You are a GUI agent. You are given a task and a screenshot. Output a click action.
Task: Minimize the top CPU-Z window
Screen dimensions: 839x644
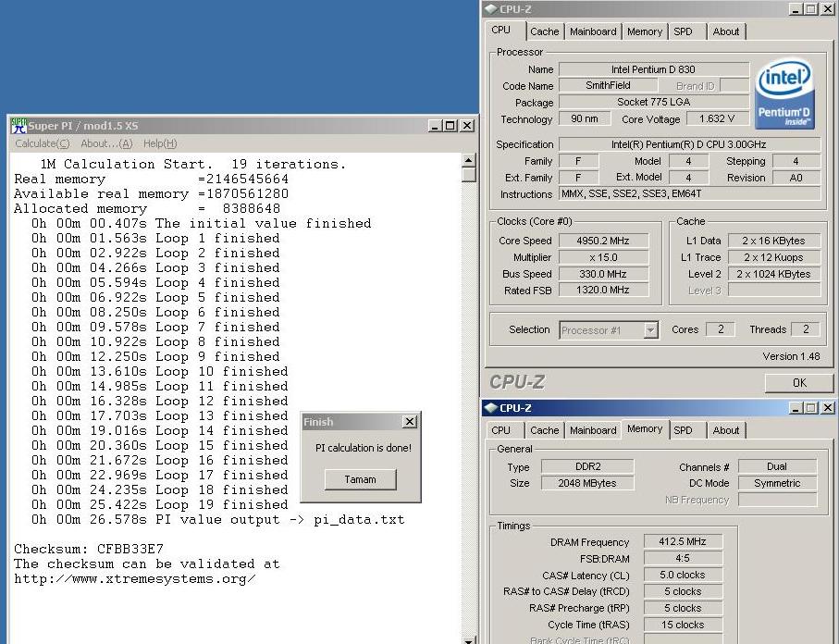[x=796, y=9]
